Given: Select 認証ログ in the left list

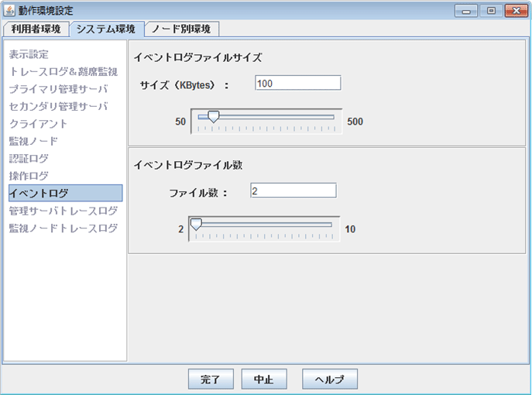Looking at the screenshot, I should tap(28, 158).
